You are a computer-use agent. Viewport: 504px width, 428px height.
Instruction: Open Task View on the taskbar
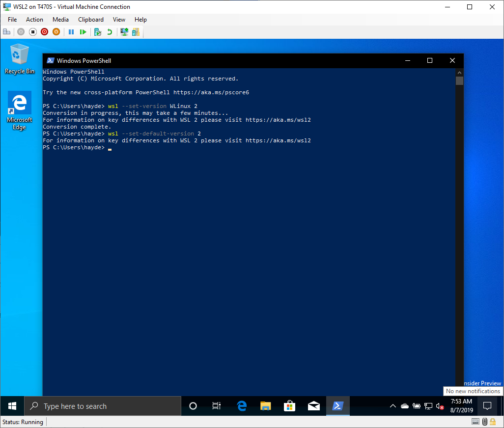pyautogui.click(x=217, y=406)
